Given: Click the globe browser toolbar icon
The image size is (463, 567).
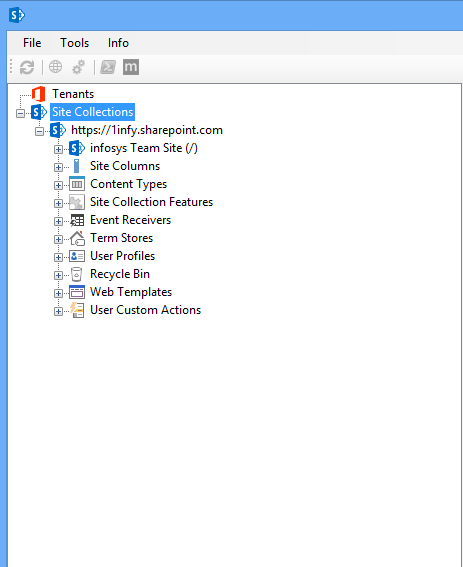Looking at the screenshot, I should click(x=55, y=67).
